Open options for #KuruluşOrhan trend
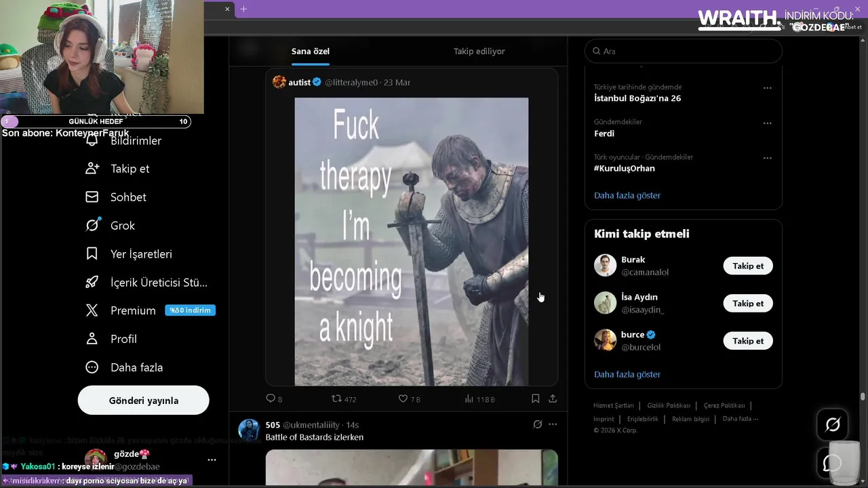This screenshot has width=868, height=488. pos(768,158)
